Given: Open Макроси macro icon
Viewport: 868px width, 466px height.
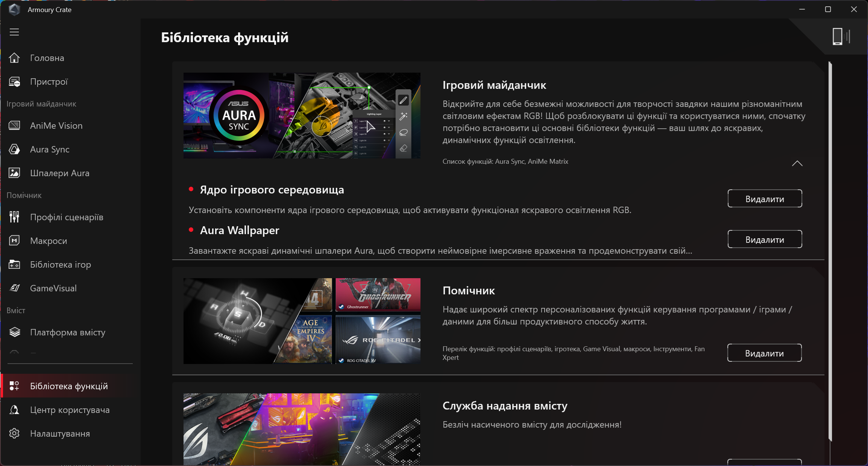Looking at the screenshot, I should [14, 241].
